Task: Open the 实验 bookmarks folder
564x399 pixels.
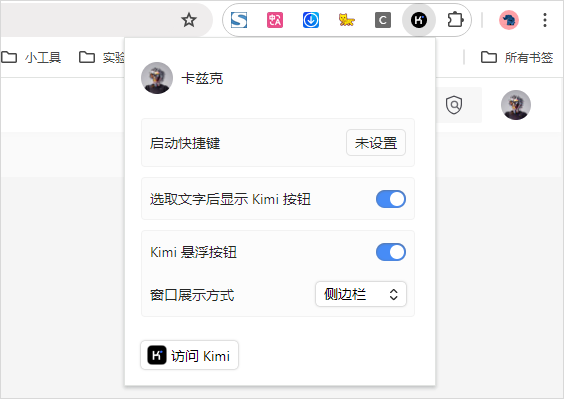Action: pos(102,57)
